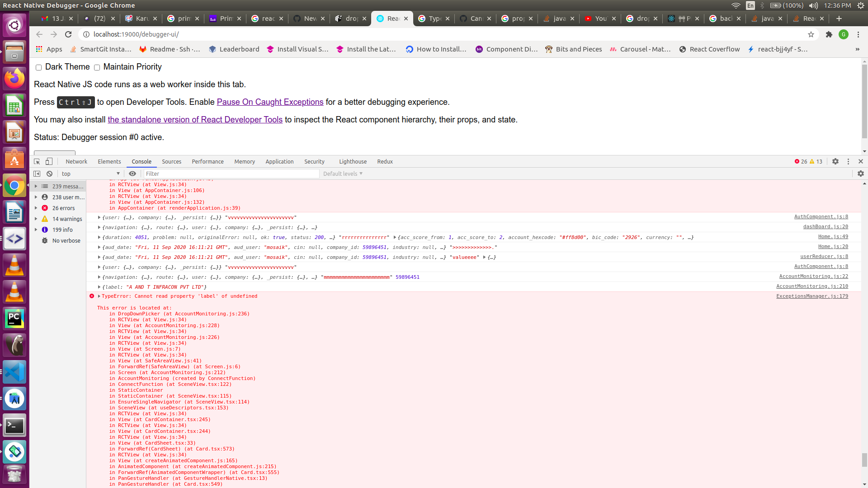Select the inspect element cursor icon
868x488 pixels.
tap(36, 161)
